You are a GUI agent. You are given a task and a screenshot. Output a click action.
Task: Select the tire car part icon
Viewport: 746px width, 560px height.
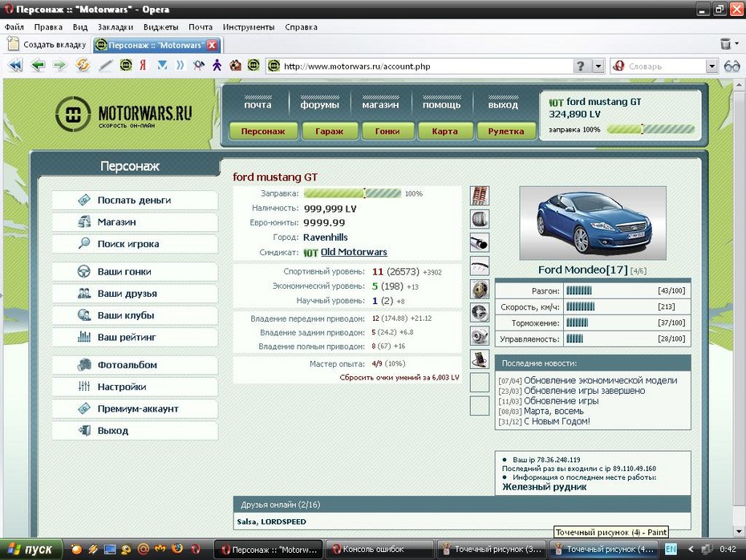tap(480, 219)
